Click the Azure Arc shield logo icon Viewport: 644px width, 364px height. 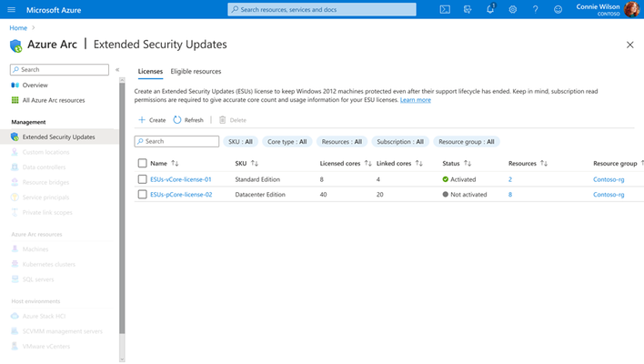pos(16,45)
